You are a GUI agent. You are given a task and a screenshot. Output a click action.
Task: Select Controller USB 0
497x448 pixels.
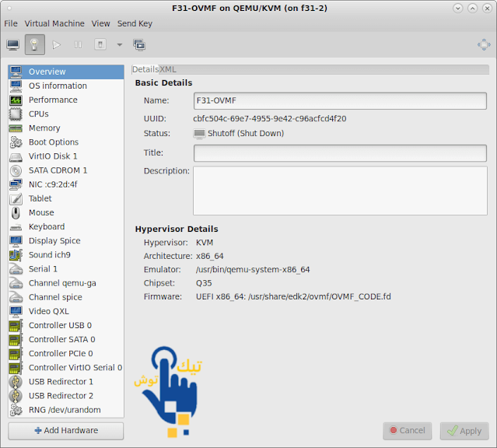[x=66, y=325]
